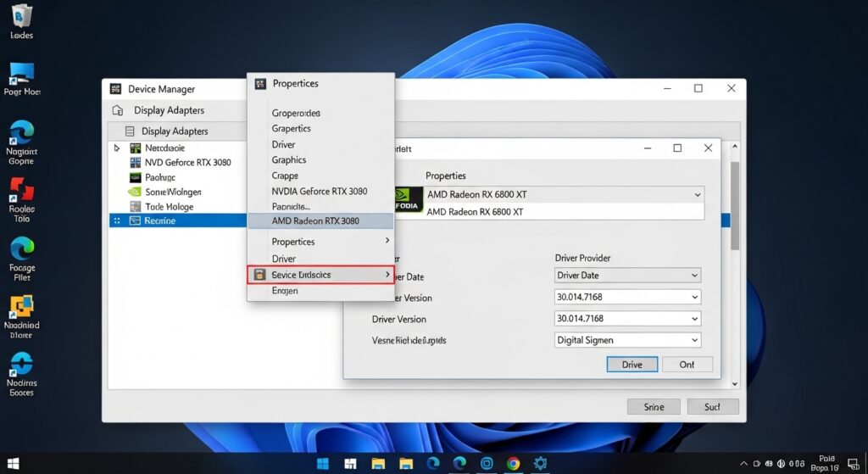
Task: Launch the Nogoirt Gopre Edge shortcut
Action: tap(21, 142)
